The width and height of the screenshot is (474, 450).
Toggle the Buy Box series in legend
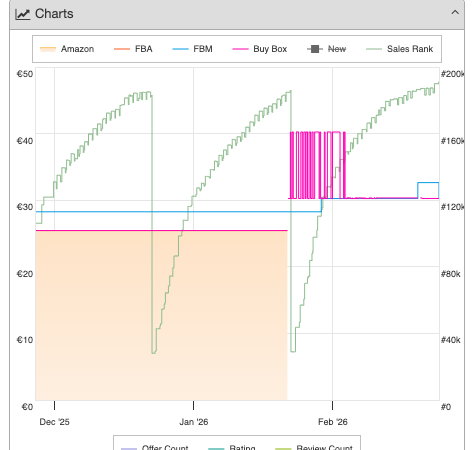(259, 49)
